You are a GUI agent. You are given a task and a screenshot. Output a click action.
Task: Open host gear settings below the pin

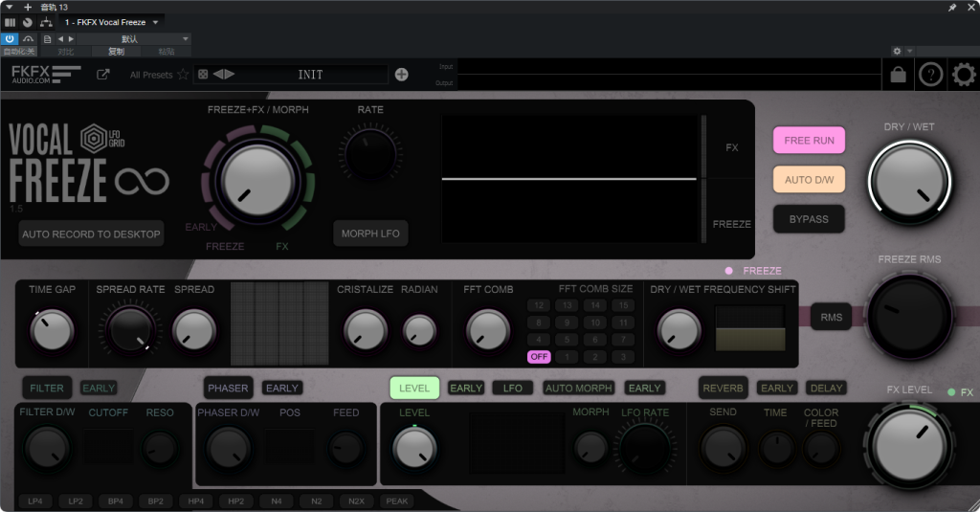point(897,51)
